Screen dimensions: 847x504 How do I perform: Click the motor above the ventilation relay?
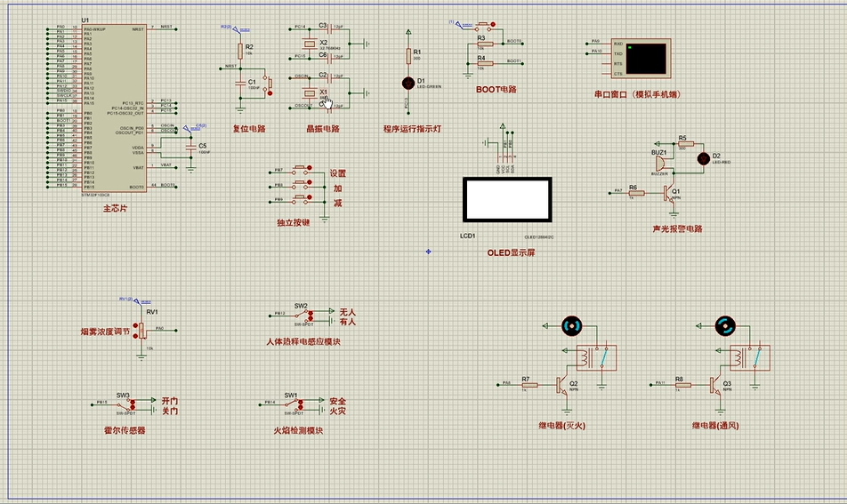725,326
